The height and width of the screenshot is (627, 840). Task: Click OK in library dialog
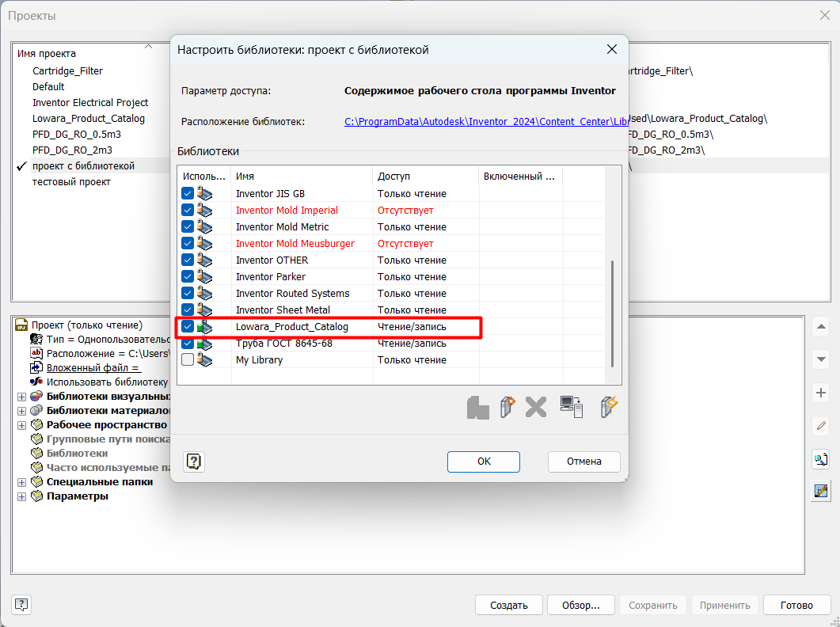click(x=484, y=462)
